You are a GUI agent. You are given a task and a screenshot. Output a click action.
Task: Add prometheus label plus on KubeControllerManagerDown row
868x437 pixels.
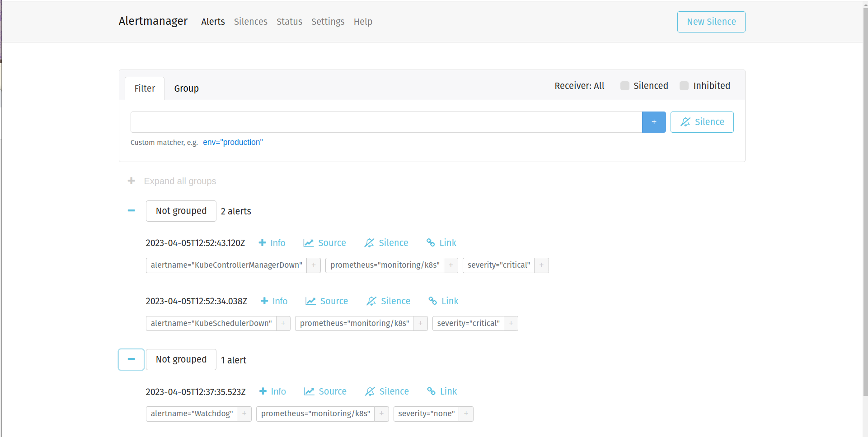(x=451, y=265)
